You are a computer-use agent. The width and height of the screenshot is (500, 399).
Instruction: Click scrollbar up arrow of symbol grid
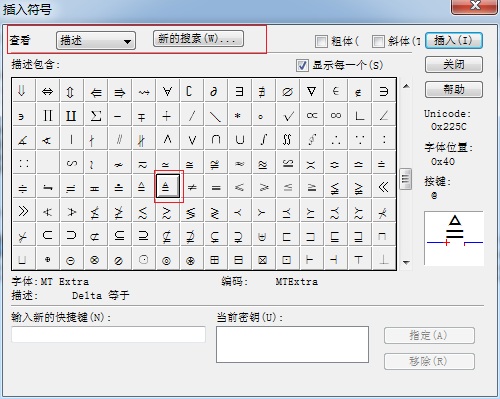406,86
